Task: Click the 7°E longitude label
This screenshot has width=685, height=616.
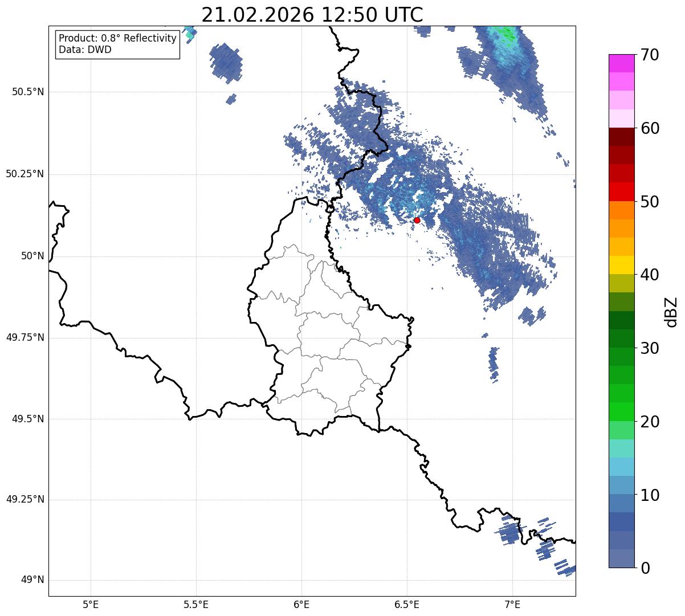Action: pos(512,604)
